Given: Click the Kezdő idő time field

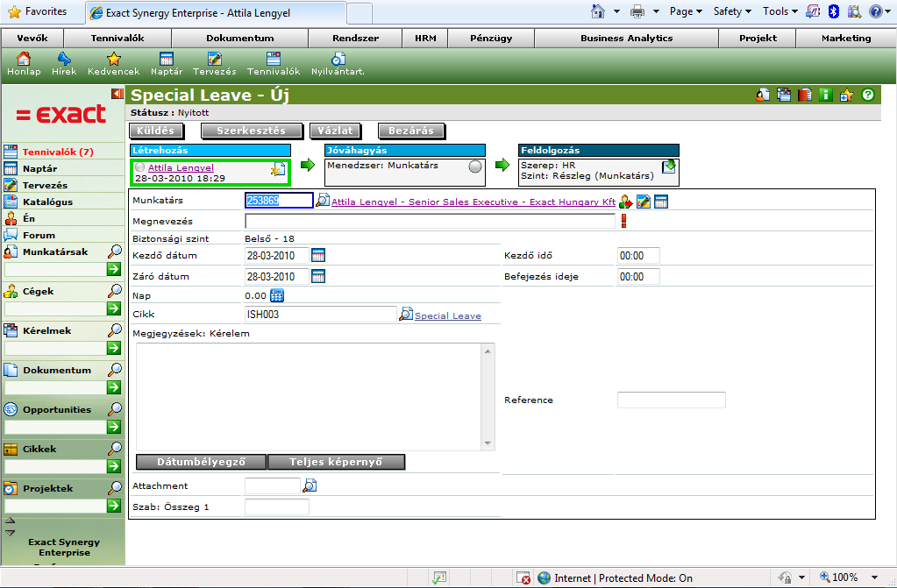Looking at the screenshot, I should tap(638, 256).
